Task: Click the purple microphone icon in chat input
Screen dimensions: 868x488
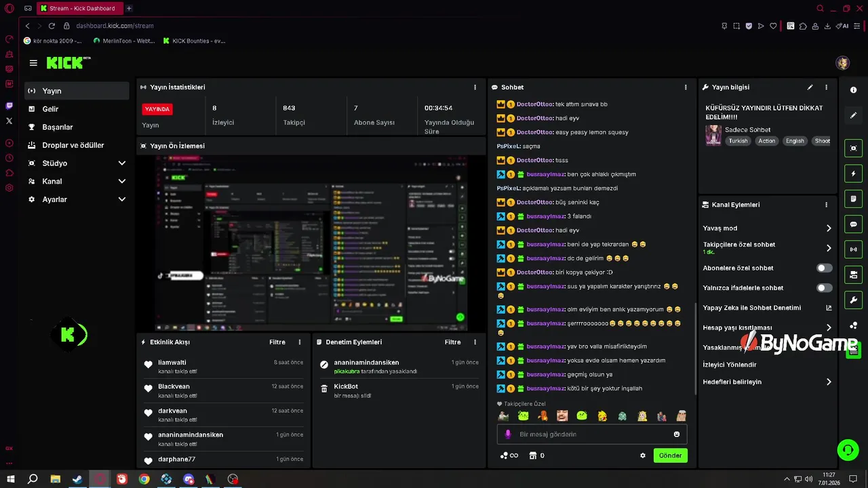Action: [508, 434]
